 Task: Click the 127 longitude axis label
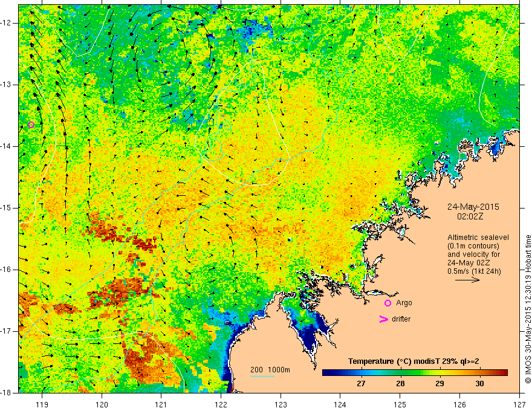tap(519, 404)
